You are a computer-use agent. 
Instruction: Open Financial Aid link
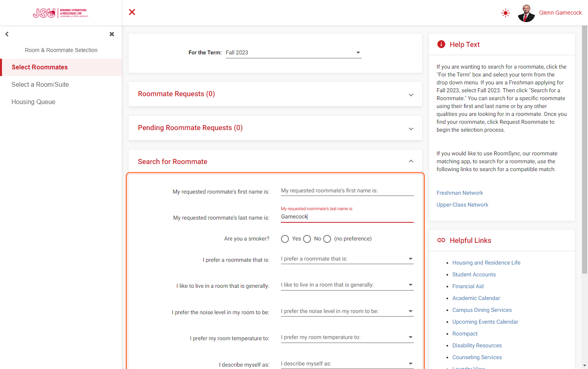tap(468, 286)
